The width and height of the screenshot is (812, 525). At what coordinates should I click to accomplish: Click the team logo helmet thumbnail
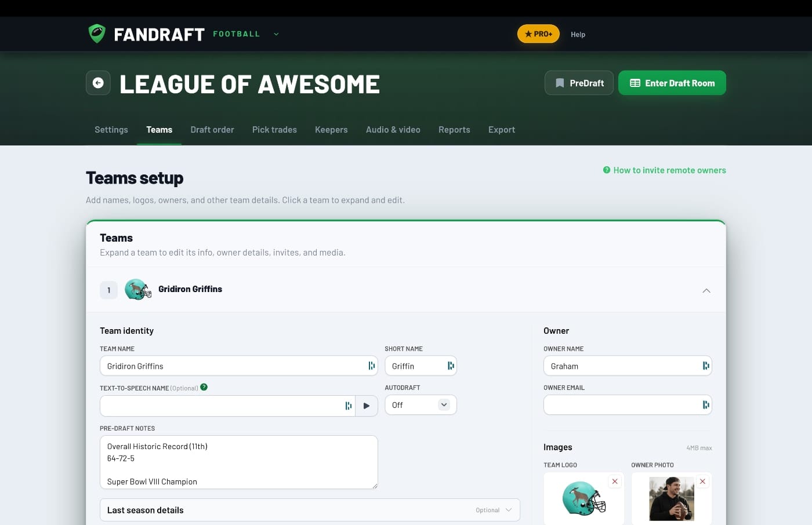pyautogui.click(x=583, y=498)
